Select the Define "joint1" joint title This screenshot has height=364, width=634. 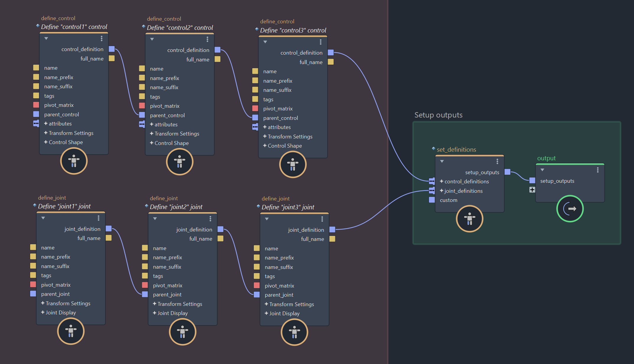64,206
